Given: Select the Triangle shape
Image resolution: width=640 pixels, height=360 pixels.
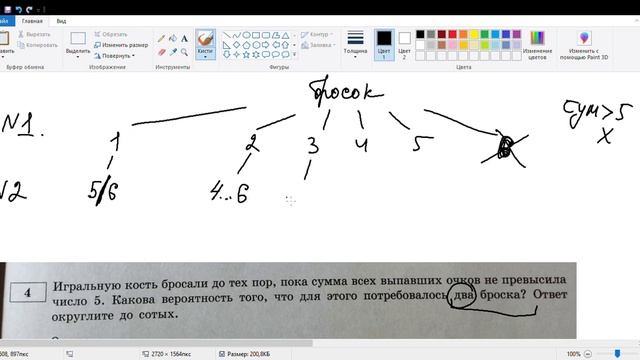Looking at the screenshot, I should tap(285, 36).
